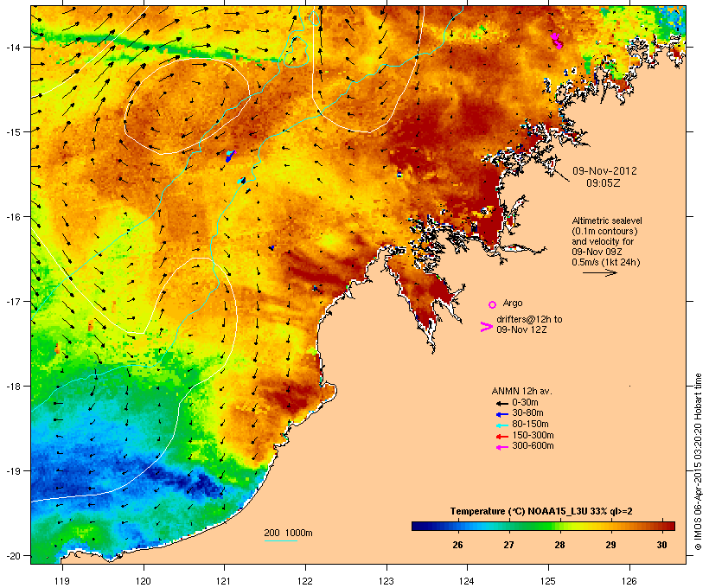Click the '119' longitude axis label
The image size is (709, 588).
pyautogui.click(x=62, y=581)
